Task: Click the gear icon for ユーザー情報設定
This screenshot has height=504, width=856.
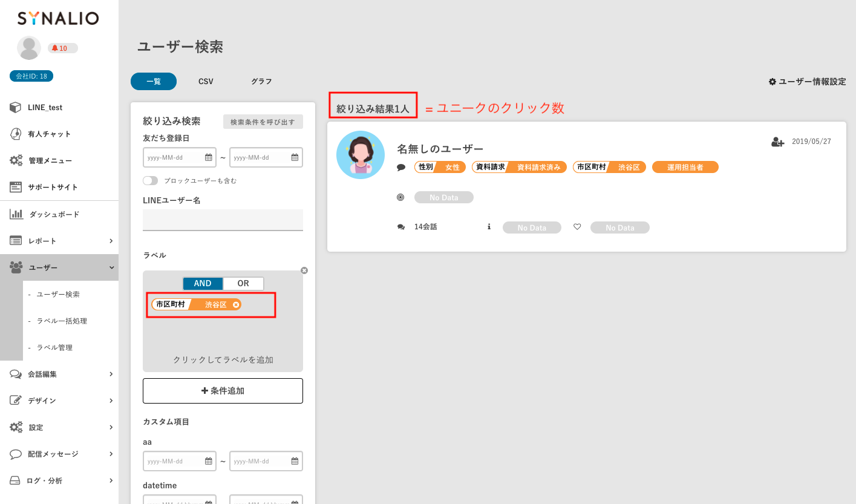Action: click(x=773, y=82)
